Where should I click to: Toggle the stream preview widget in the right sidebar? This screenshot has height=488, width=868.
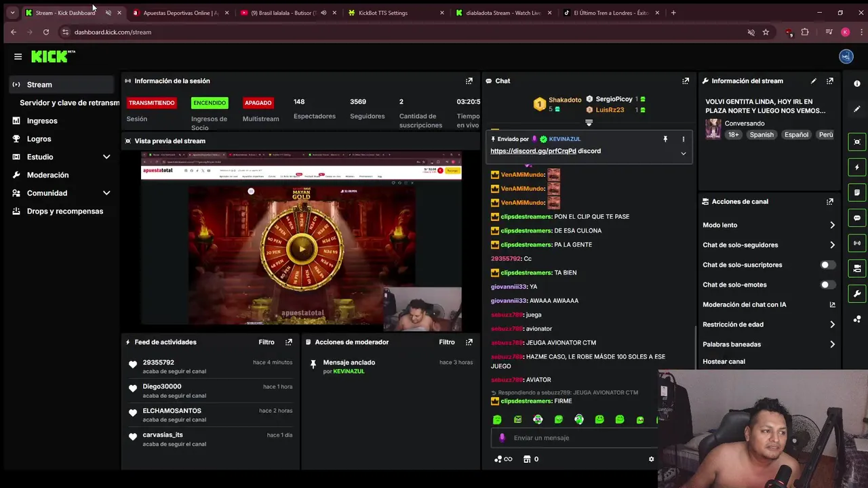click(x=857, y=142)
